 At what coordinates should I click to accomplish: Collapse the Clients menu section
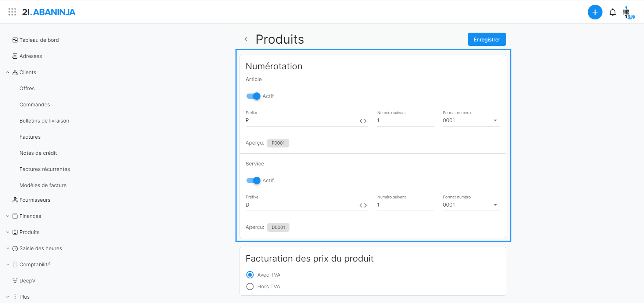pos(8,72)
